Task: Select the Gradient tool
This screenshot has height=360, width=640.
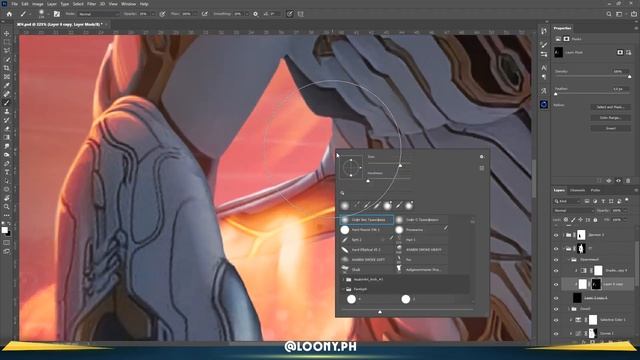Action: click(7, 137)
